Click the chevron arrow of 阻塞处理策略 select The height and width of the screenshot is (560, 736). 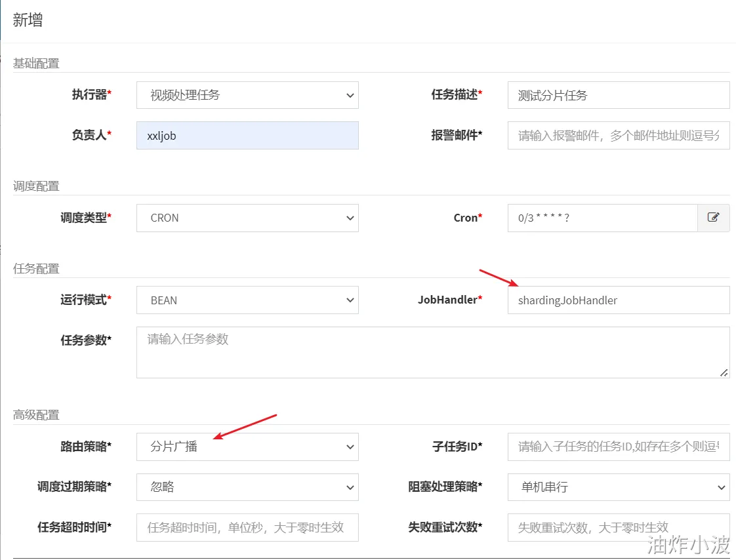(x=722, y=487)
